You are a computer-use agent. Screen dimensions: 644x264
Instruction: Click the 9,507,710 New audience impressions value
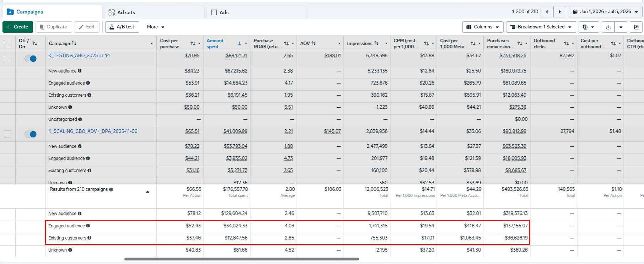point(377,214)
